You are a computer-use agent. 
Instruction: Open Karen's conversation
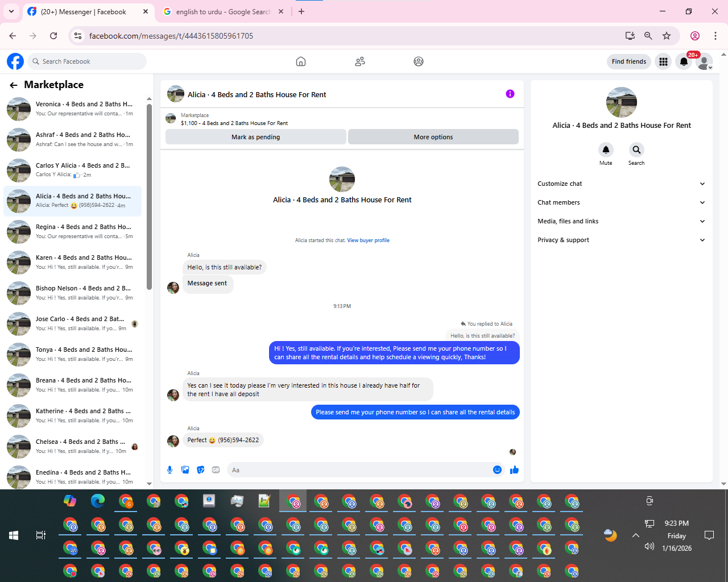coord(73,263)
